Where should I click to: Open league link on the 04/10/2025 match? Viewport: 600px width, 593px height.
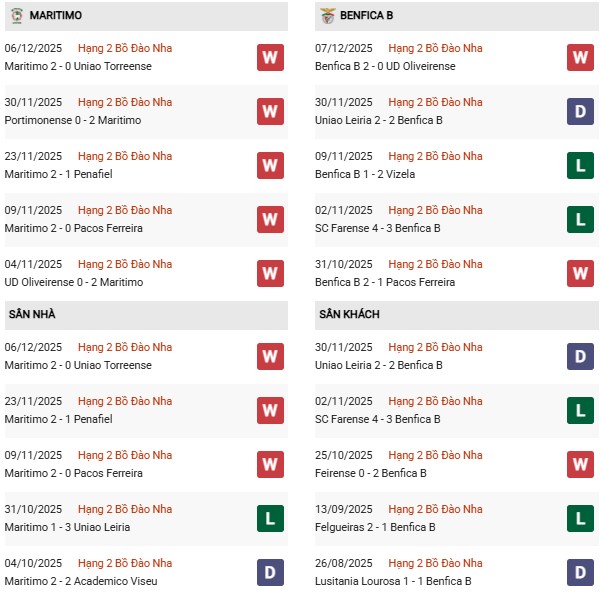click(125, 563)
